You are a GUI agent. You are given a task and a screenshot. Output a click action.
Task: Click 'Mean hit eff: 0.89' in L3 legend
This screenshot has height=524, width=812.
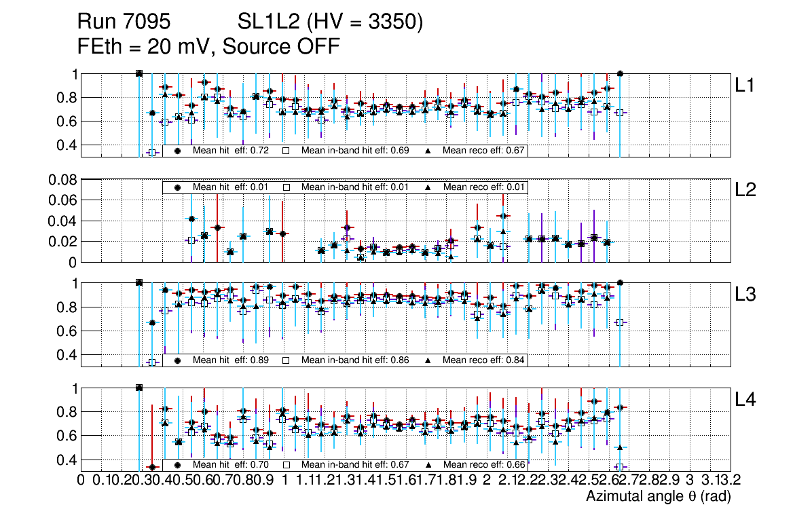pyautogui.click(x=232, y=360)
